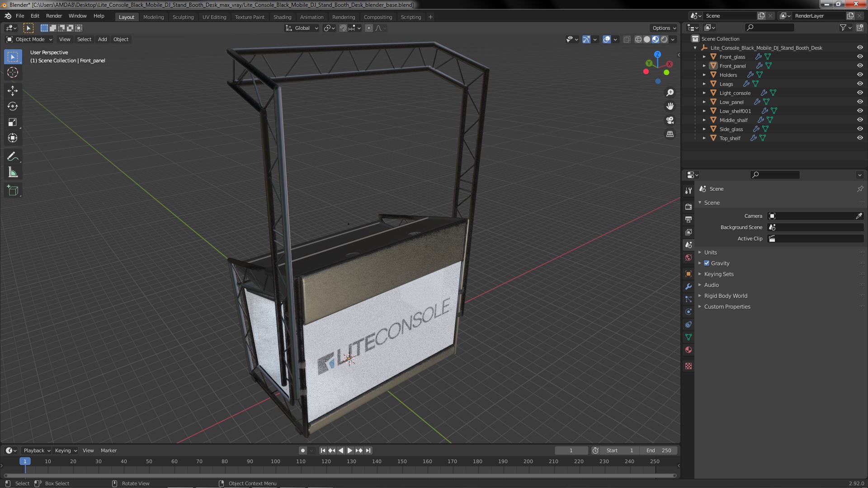Switch to rendered viewport shading

click(x=664, y=39)
